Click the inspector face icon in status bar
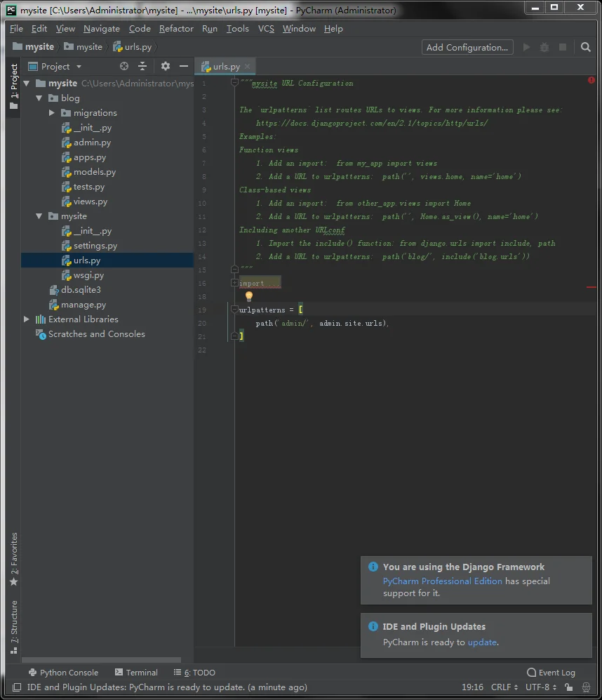The image size is (602, 700). pos(587,687)
